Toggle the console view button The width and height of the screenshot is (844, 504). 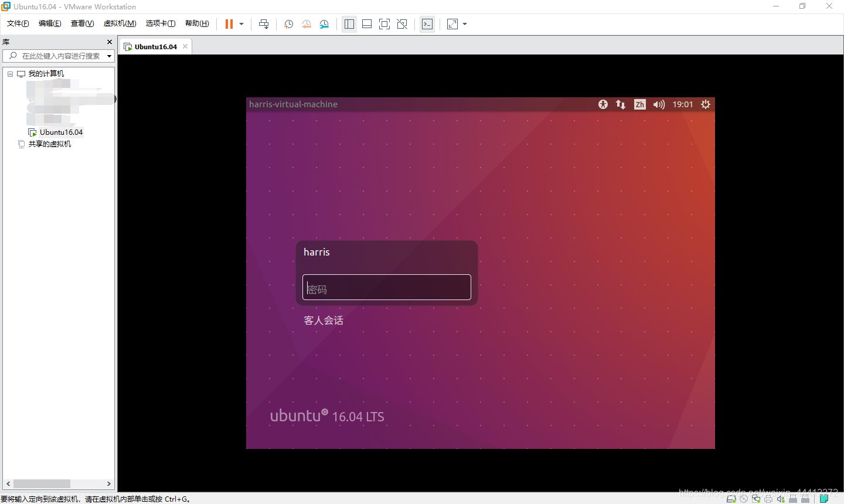[x=427, y=24]
